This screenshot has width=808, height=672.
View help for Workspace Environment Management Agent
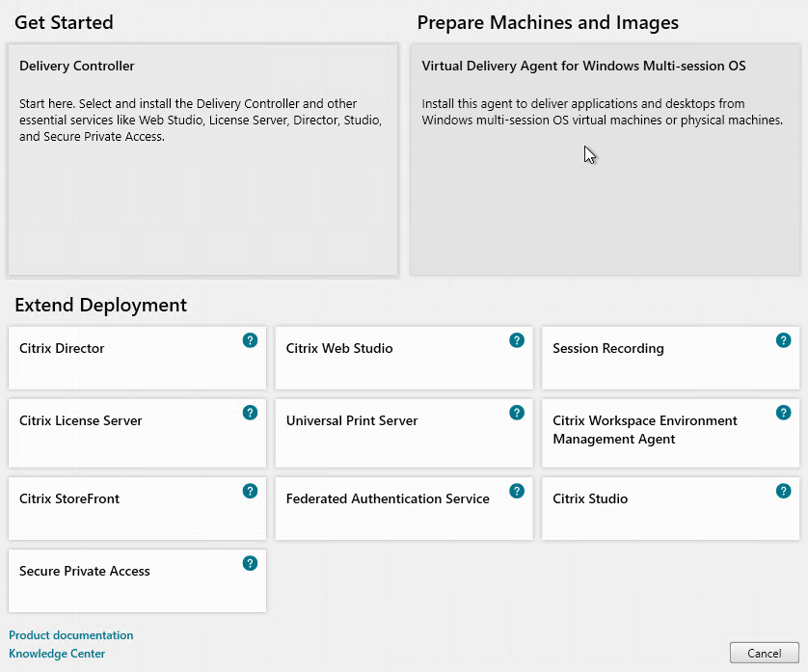tap(783, 413)
